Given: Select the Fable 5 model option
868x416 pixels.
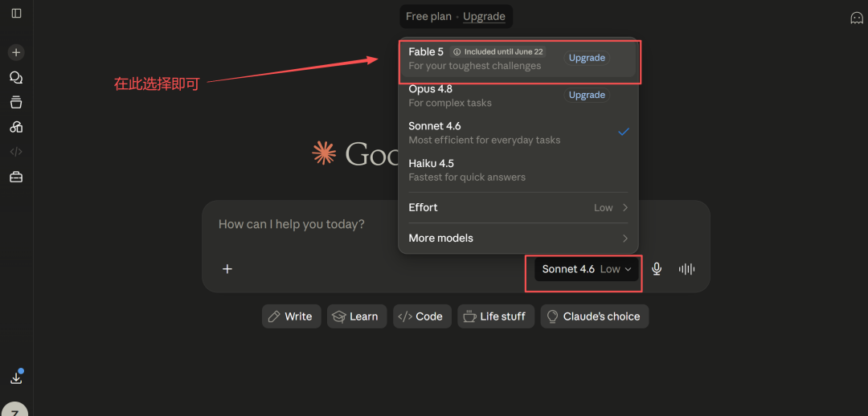Looking at the screenshot, I should 518,59.
